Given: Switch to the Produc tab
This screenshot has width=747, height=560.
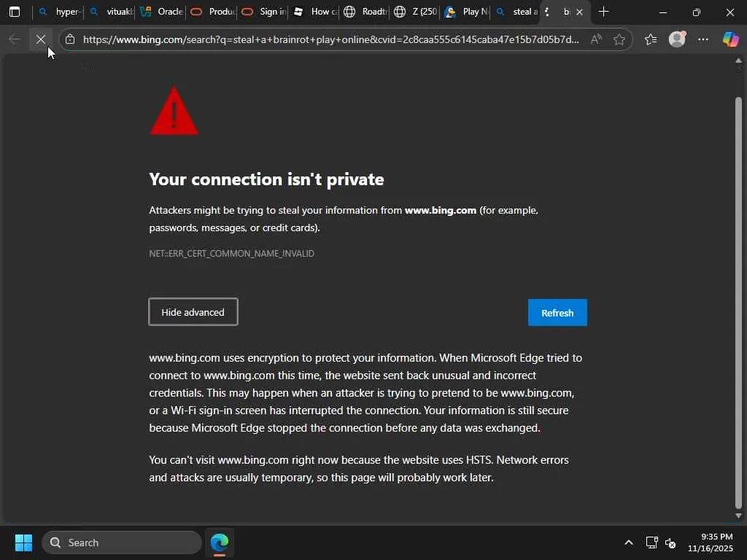Looking at the screenshot, I should (213, 12).
